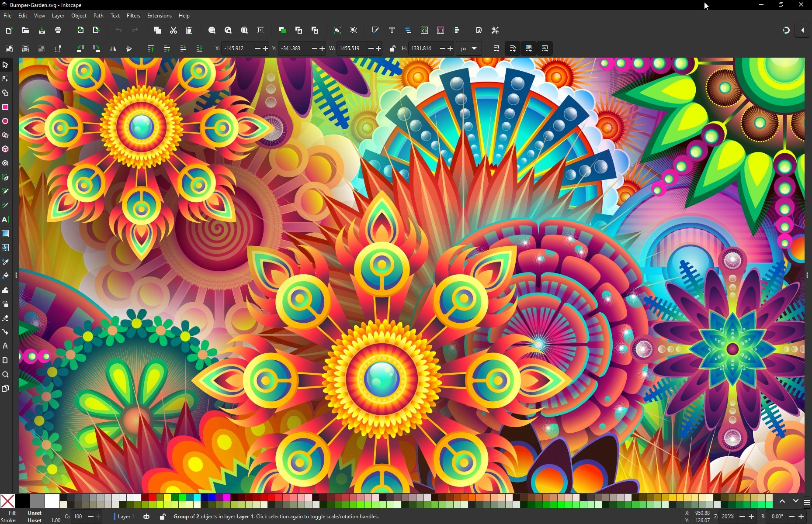Click plus to increase zoom percentage

coord(751,517)
